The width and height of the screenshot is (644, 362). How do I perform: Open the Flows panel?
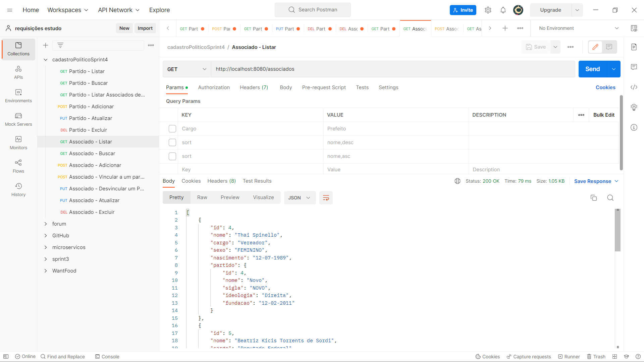tap(18, 166)
